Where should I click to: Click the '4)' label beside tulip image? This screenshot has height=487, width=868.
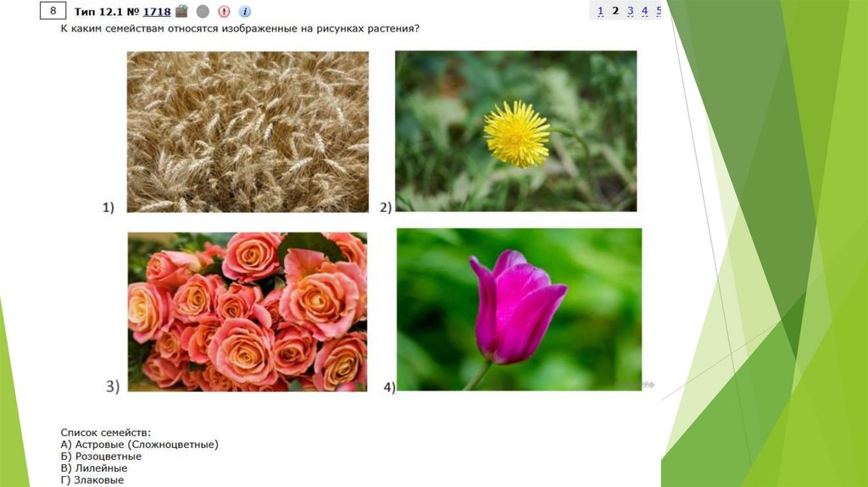tap(390, 387)
